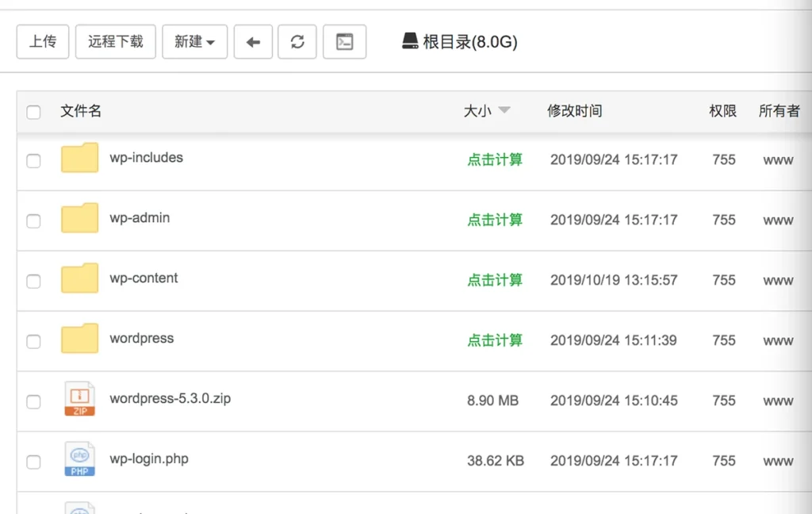Select the wp-content row checkbox
This screenshot has height=514, width=812.
coord(33,281)
